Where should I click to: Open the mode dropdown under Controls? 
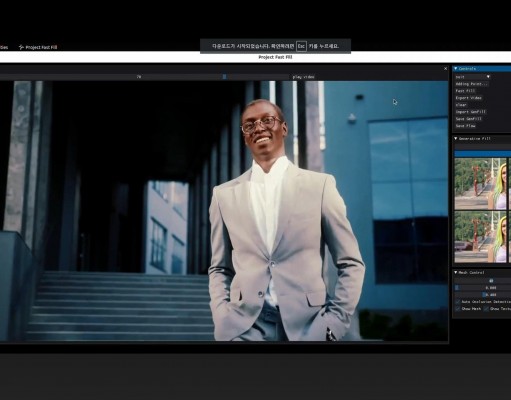pos(472,77)
